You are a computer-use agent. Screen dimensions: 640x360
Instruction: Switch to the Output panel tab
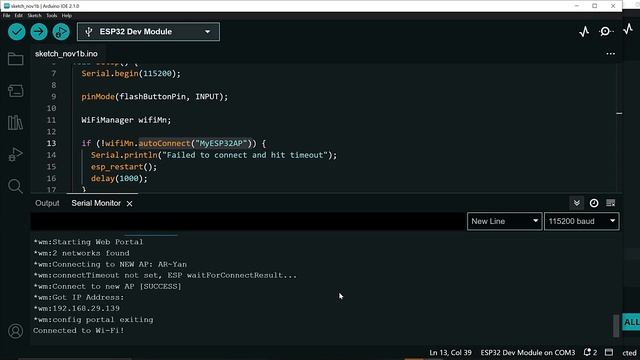(x=47, y=203)
